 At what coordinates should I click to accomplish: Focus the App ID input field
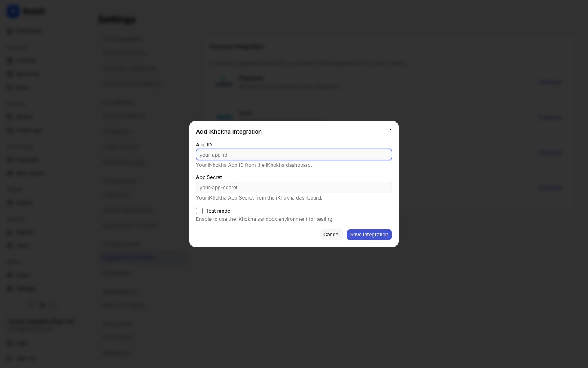click(294, 155)
